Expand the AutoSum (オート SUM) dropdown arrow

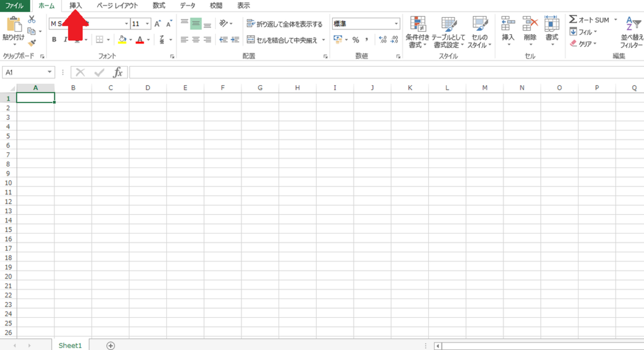615,20
